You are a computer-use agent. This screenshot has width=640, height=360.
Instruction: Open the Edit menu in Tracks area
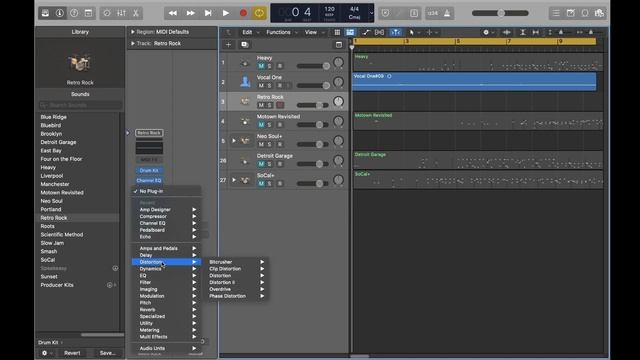tap(247, 32)
